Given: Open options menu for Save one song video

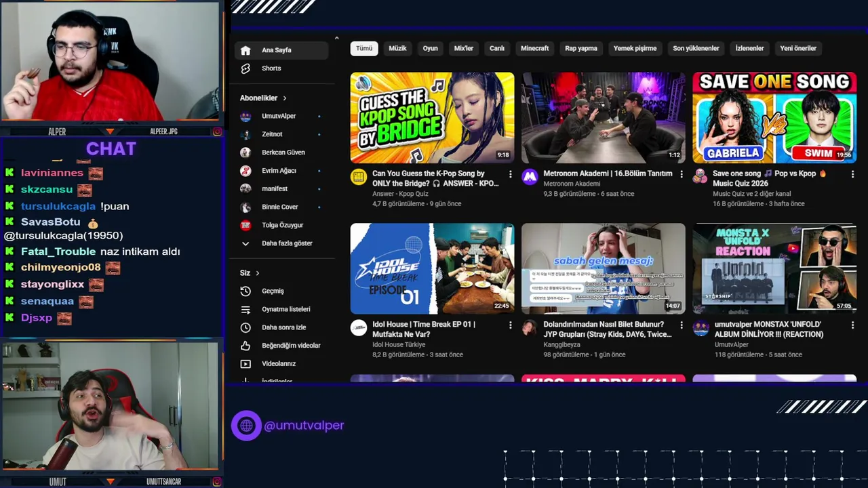Looking at the screenshot, I should 852,174.
